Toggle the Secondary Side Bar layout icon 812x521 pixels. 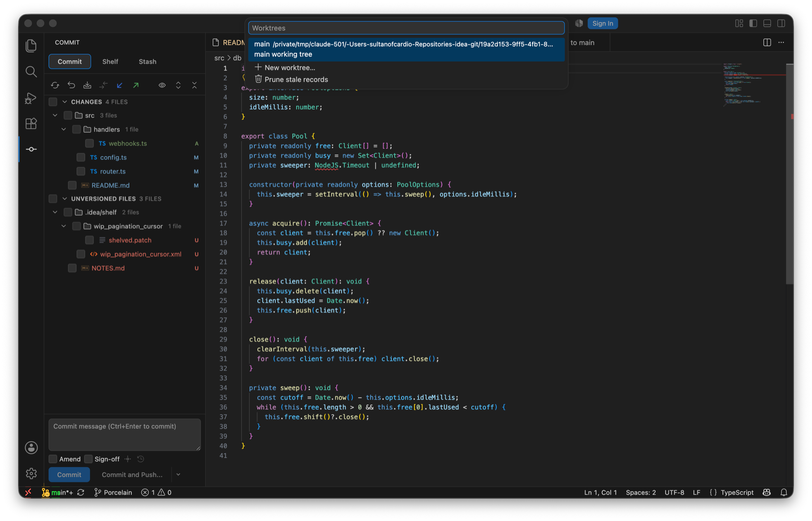(x=782, y=23)
